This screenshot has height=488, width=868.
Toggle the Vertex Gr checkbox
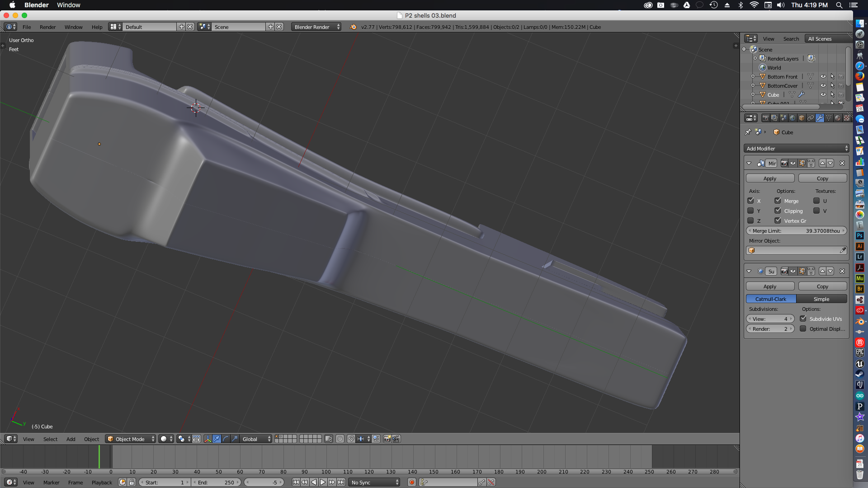tap(778, 221)
